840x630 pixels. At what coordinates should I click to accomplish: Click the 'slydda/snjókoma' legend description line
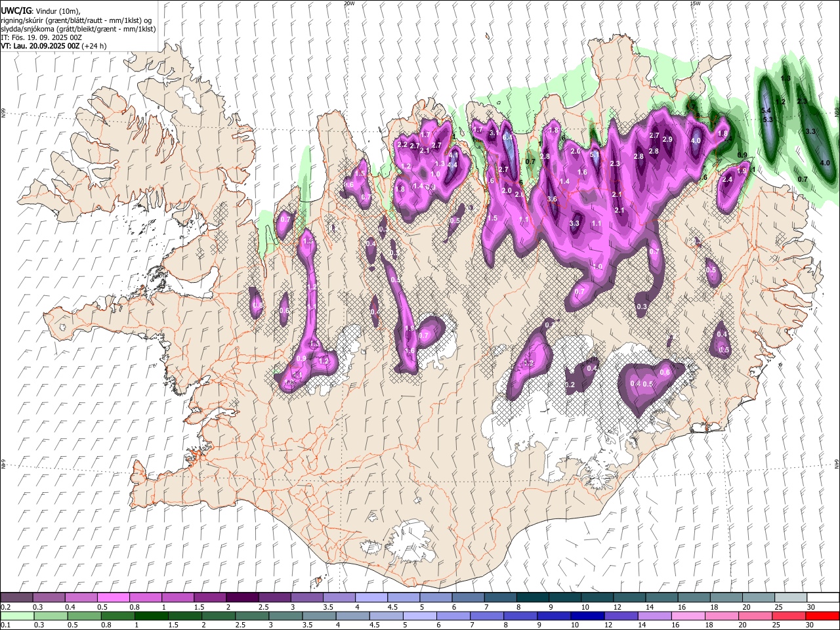point(79,29)
